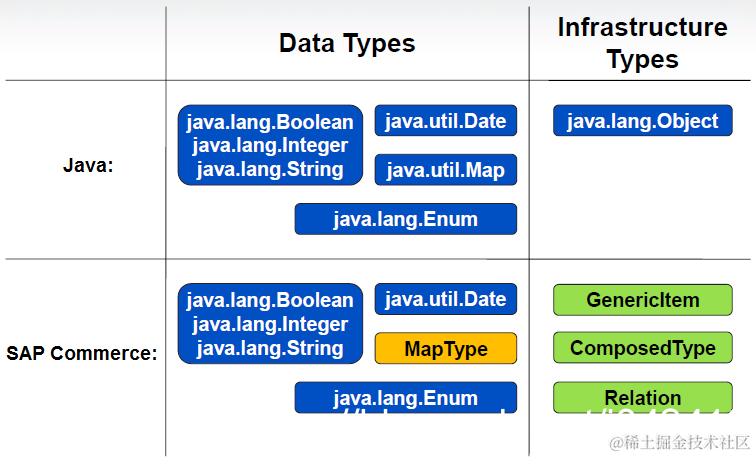756x457 pixels.
Task: Select the SAP Commerce: row label
Action: [x=81, y=353]
